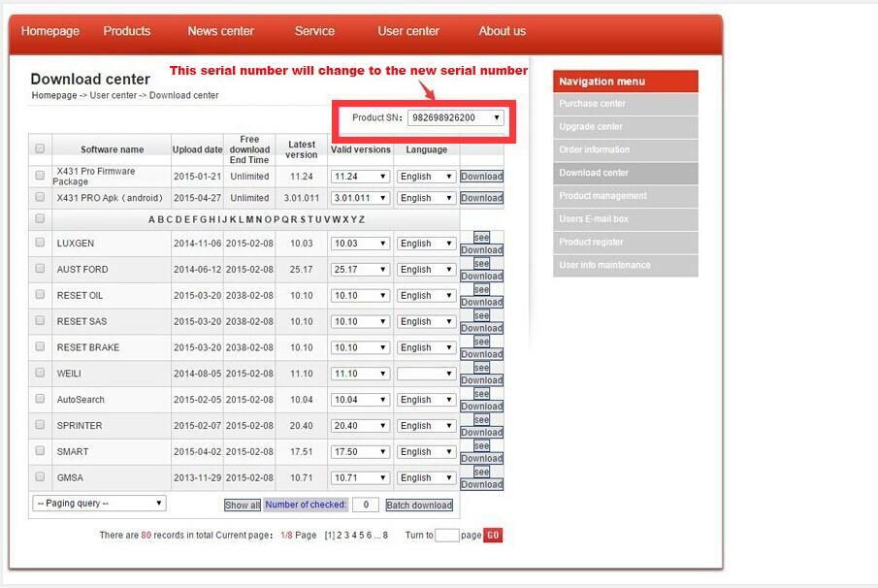878x588 pixels.
Task: Click the see button for SMART
Action: 481,446
